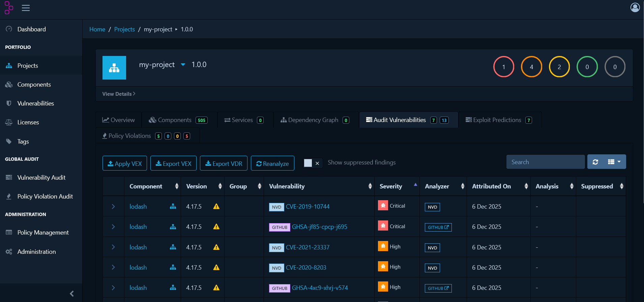Open Licenses in the sidebar

pyautogui.click(x=41, y=122)
